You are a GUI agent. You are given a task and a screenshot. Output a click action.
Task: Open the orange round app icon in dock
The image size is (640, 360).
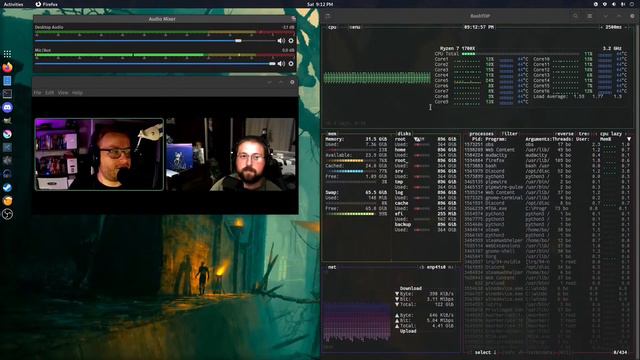[x=7, y=200]
